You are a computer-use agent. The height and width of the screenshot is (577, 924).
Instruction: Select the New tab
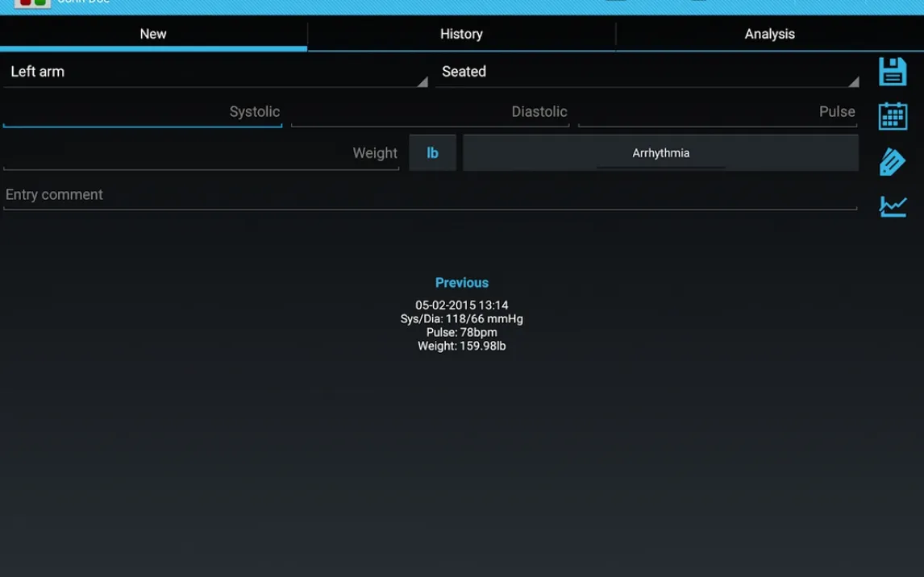[x=153, y=34]
